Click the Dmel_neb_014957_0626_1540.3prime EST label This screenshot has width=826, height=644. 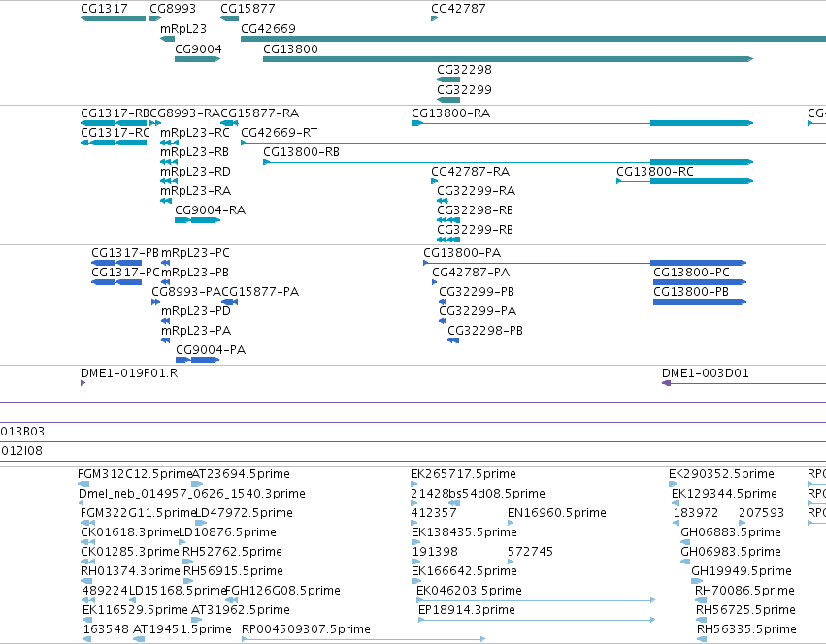point(192,494)
